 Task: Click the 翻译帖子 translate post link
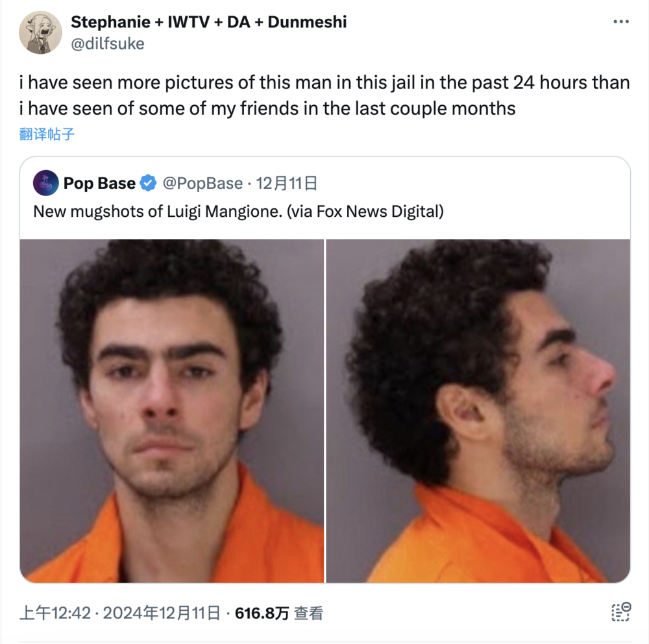coord(47,134)
